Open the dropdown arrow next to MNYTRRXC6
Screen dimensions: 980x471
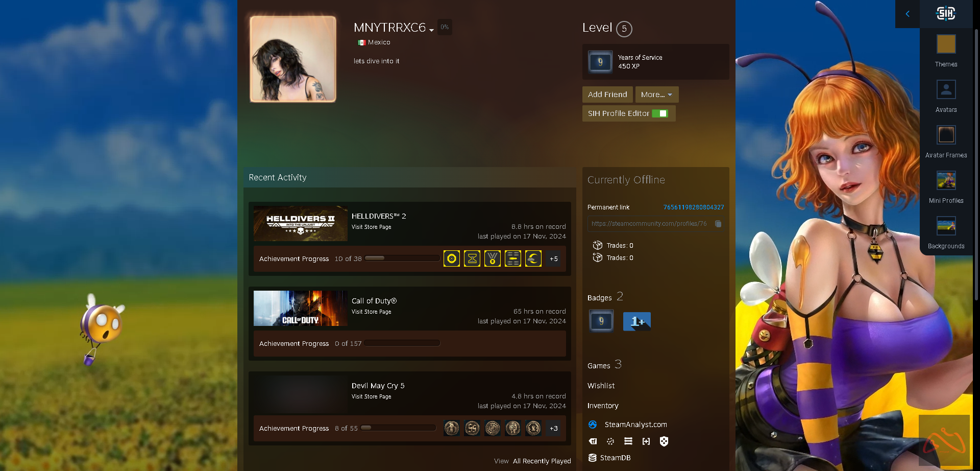[x=432, y=30]
